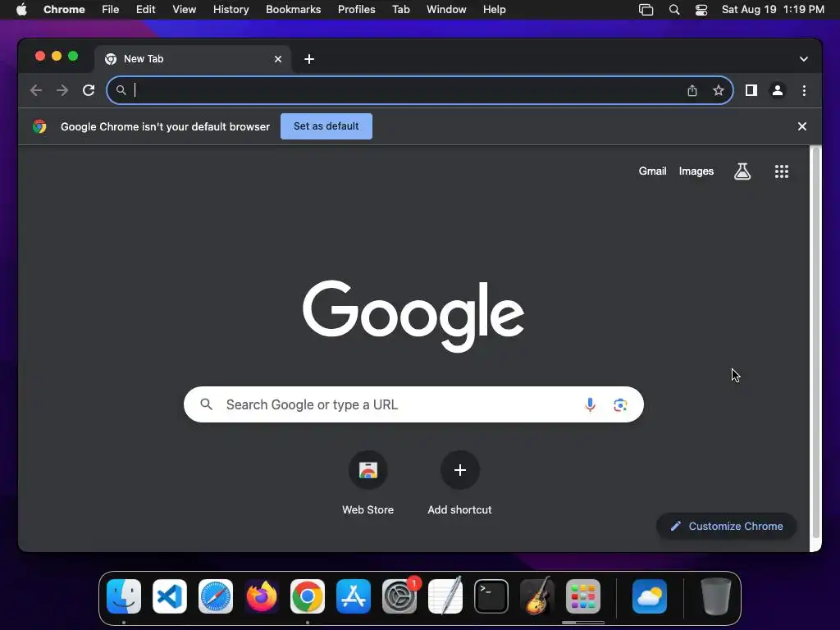Open the Chrome application menu
840x630 pixels.
[64, 10]
